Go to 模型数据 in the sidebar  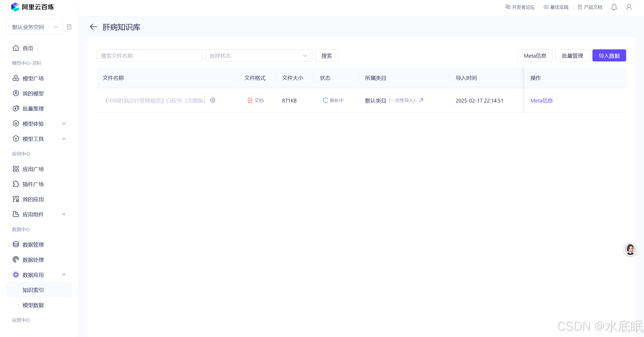[x=33, y=305]
